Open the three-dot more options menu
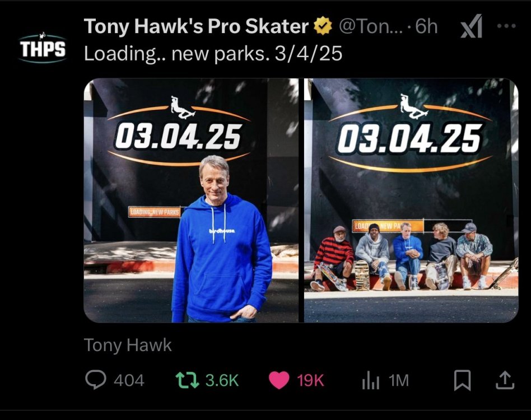This screenshot has height=420, width=531. 506,26
